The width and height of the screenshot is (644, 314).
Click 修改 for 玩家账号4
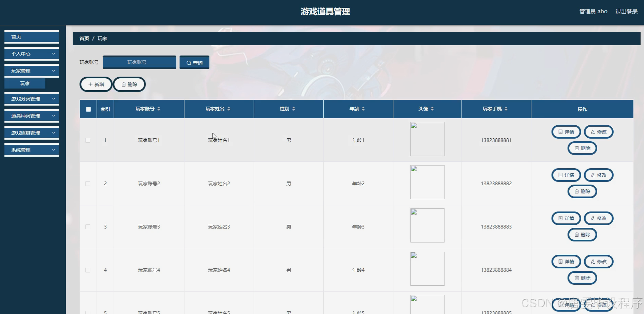click(599, 262)
